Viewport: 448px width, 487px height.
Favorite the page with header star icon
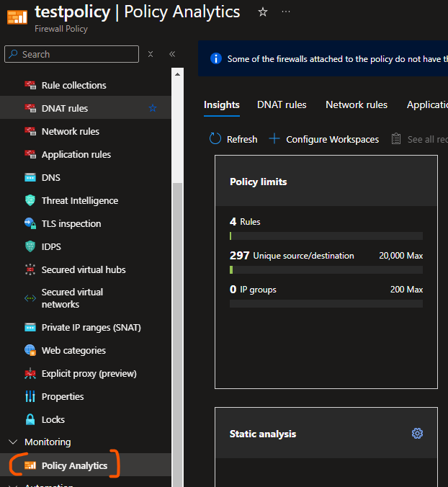coord(263,12)
